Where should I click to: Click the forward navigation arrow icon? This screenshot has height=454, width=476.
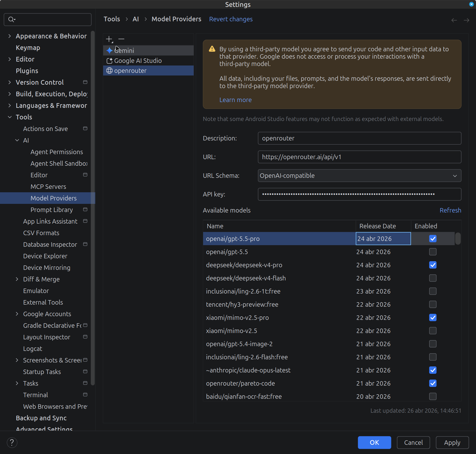click(466, 20)
